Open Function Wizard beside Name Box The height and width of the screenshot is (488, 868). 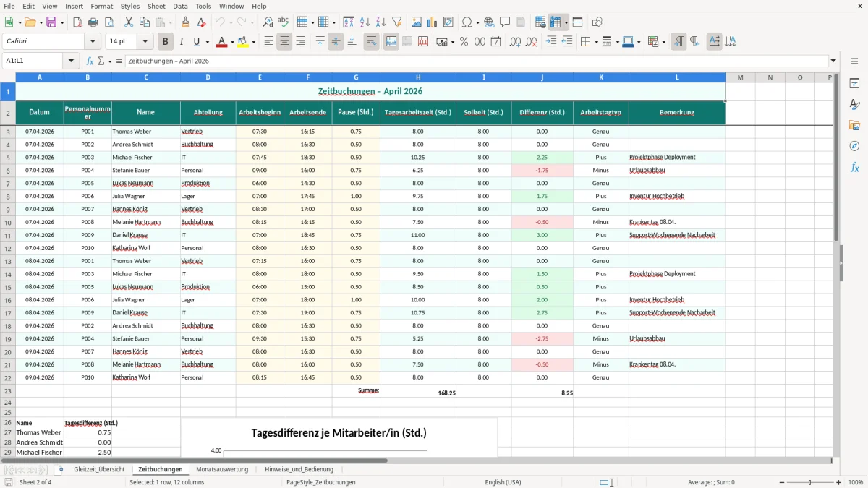pyautogui.click(x=90, y=61)
